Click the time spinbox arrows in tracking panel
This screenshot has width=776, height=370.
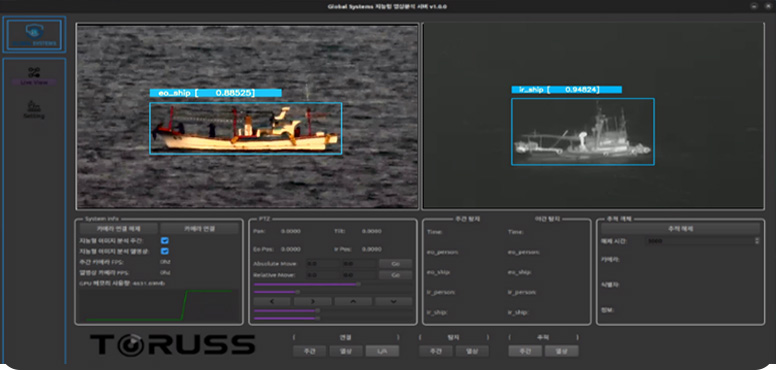(x=756, y=241)
